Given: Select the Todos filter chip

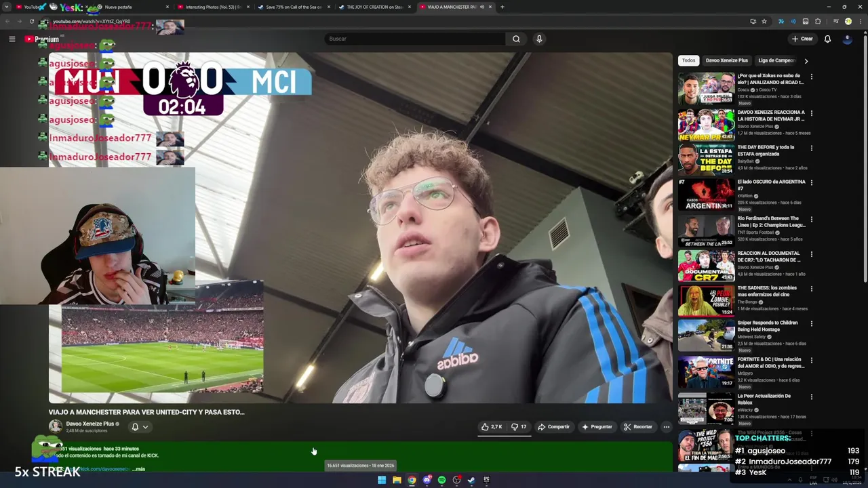Looking at the screenshot, I should [x=688, y=60].
